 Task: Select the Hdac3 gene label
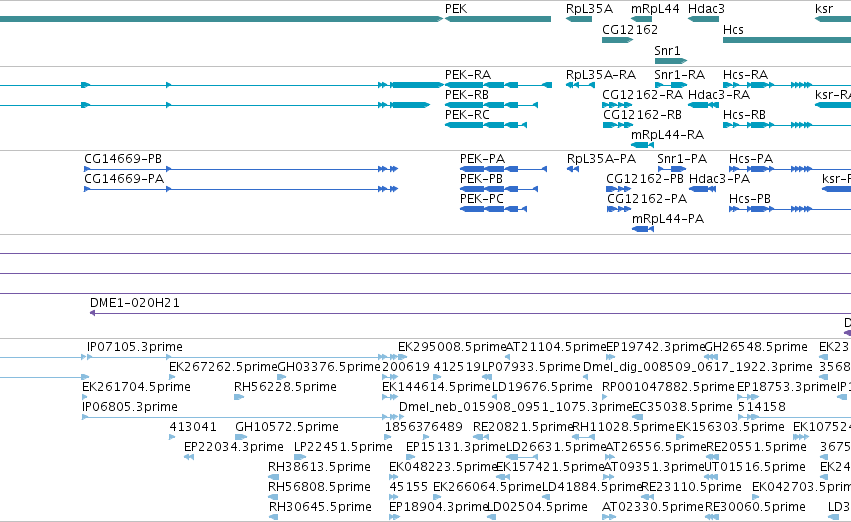(706, 9)
